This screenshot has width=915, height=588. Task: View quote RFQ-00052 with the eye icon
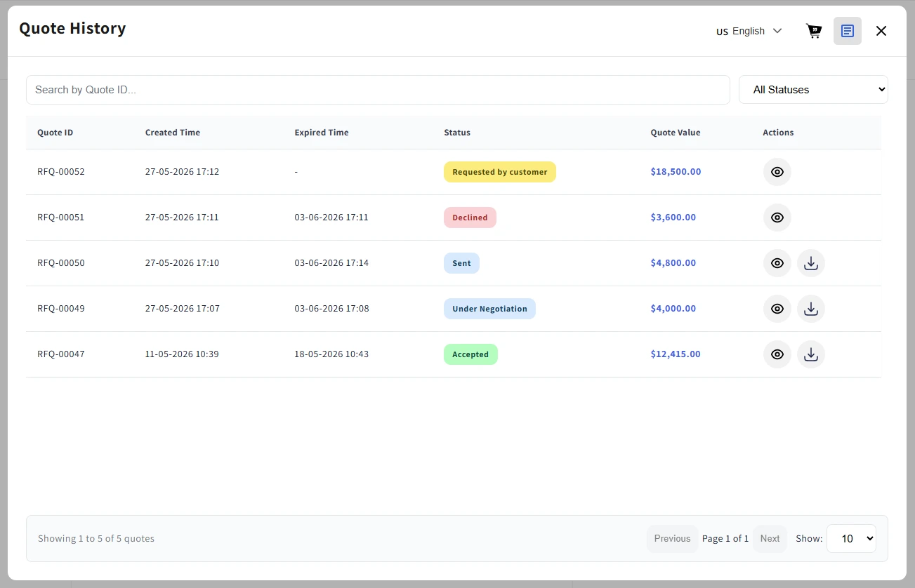click(777, 172)
